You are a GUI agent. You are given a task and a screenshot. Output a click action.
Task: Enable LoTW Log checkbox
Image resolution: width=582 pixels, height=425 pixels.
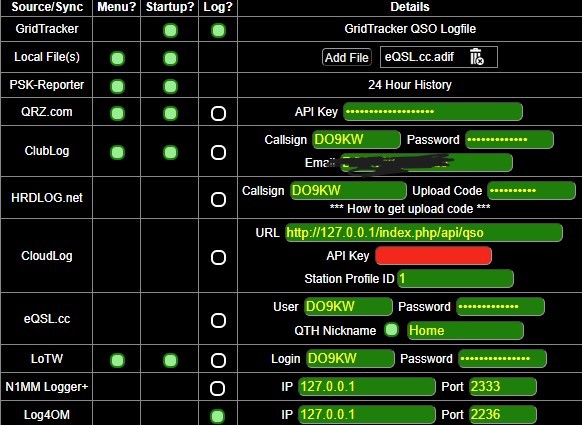tap(218, 360)
